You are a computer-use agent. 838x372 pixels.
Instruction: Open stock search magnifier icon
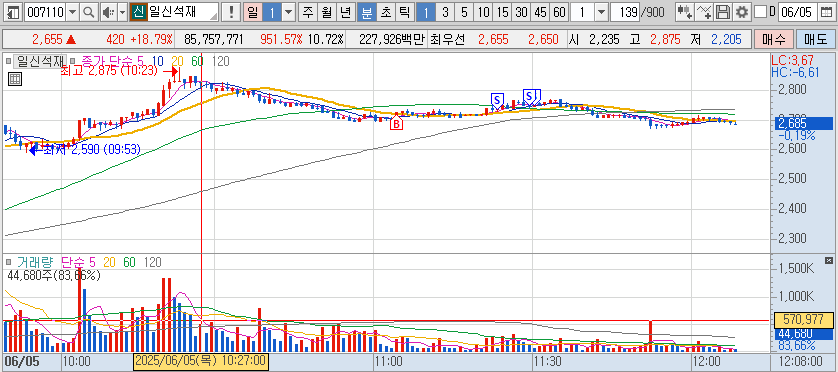pyautogui.click(x=89, y=12)
